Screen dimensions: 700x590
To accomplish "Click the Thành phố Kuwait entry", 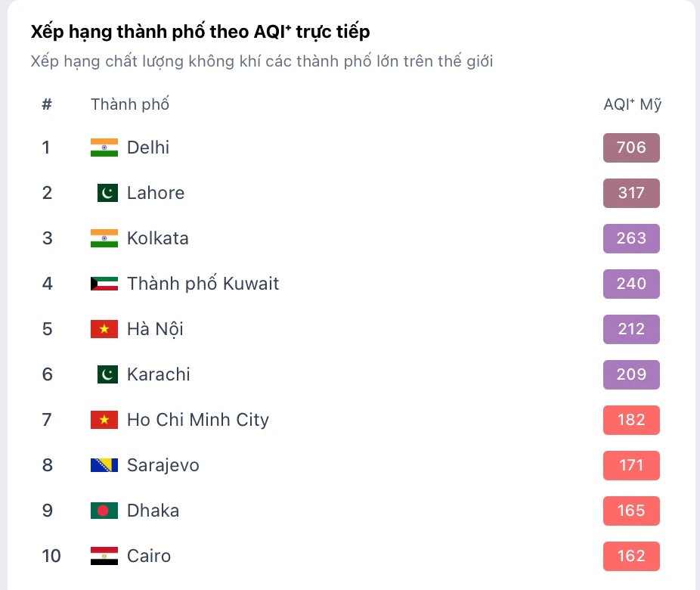I will 203,284.
